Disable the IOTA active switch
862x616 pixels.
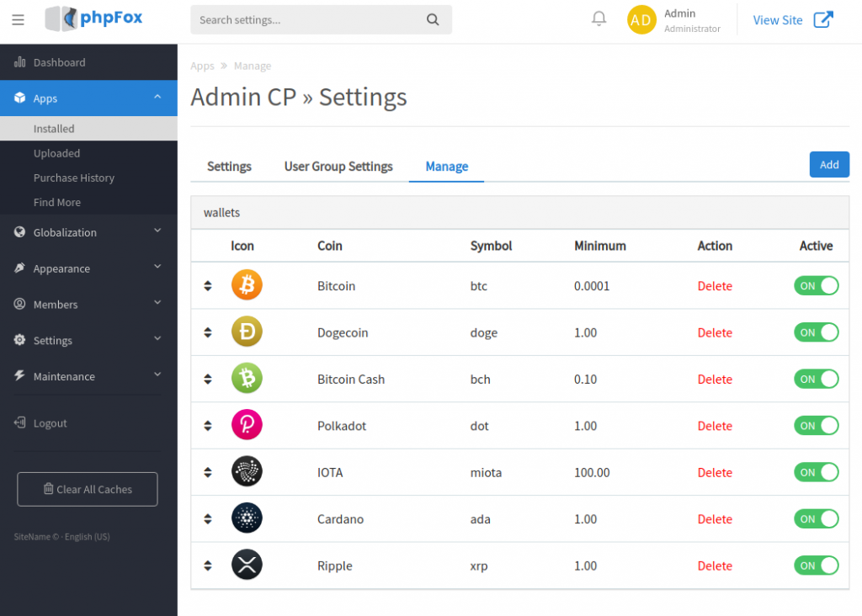pyautogui.click(x=816, y=472)
